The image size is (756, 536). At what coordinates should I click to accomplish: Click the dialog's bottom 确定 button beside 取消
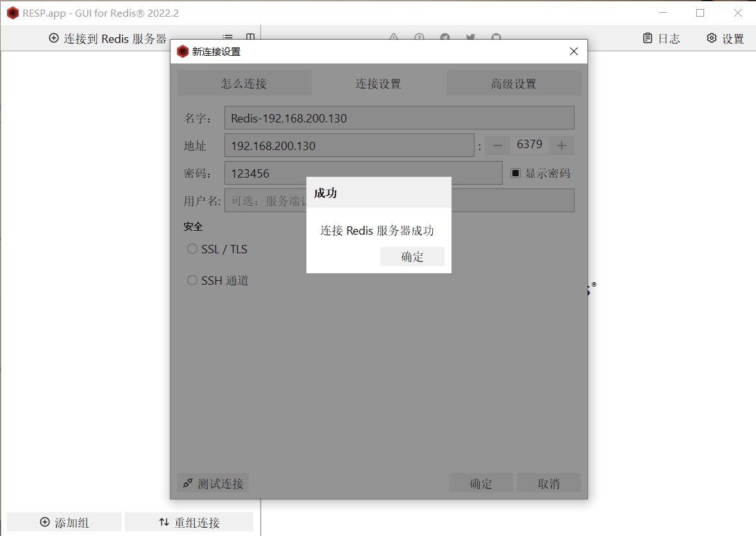point(481,483)
